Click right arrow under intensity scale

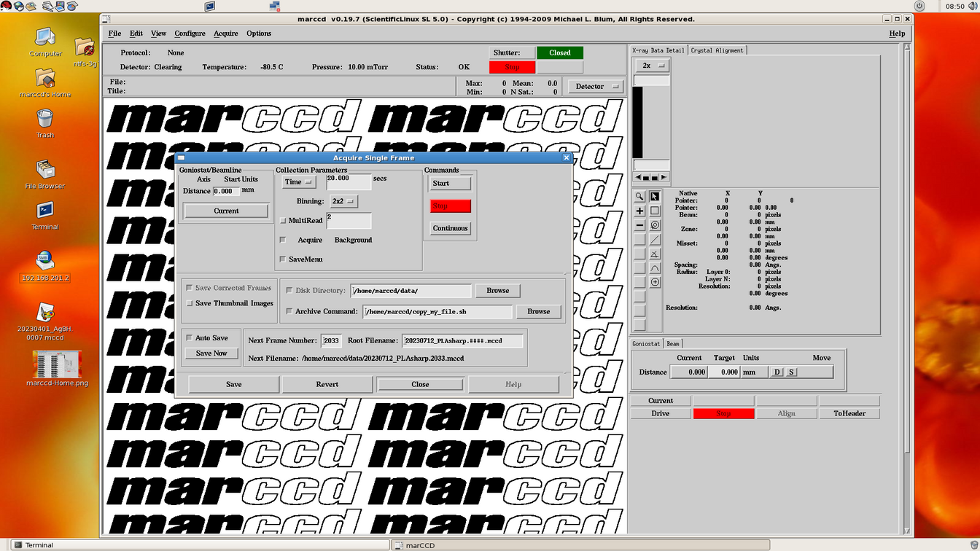point(664,177)
